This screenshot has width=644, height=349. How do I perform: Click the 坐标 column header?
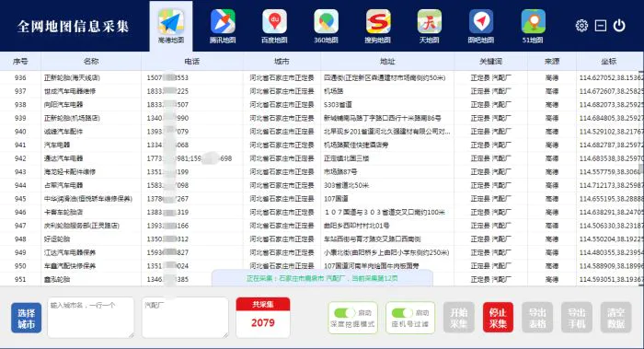(609, 62)
